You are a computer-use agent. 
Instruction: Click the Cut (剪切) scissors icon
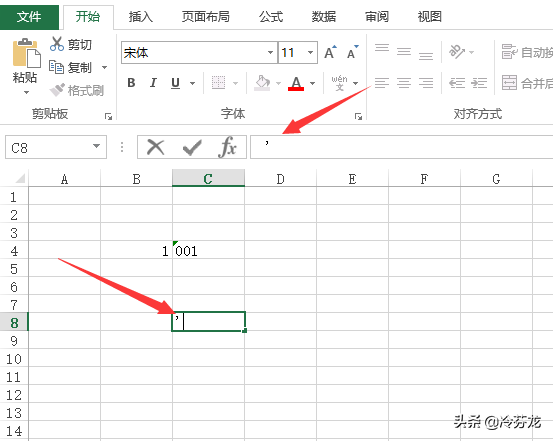coord(56,44)
